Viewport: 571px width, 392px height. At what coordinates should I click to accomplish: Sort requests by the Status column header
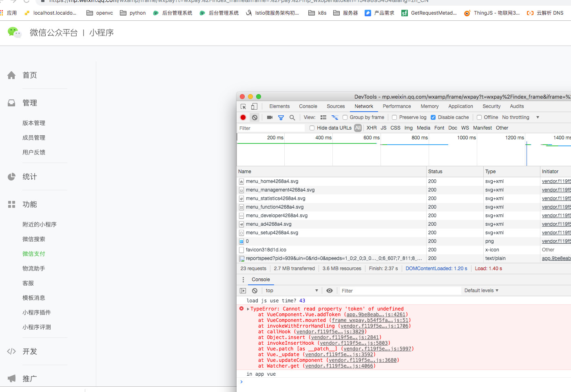[x=455, y=172]
